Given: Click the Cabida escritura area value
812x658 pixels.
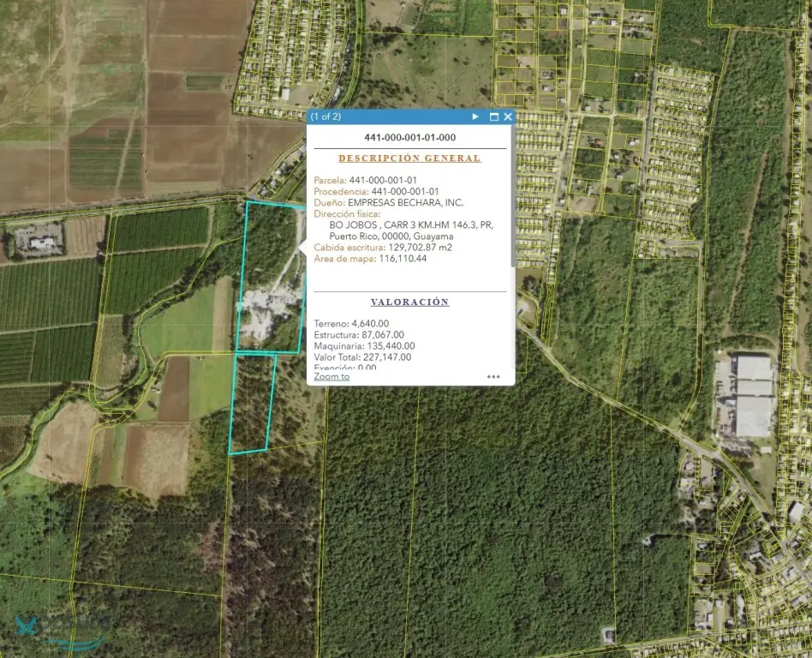Looking at the screenshot, I should [x=422, y=247].
